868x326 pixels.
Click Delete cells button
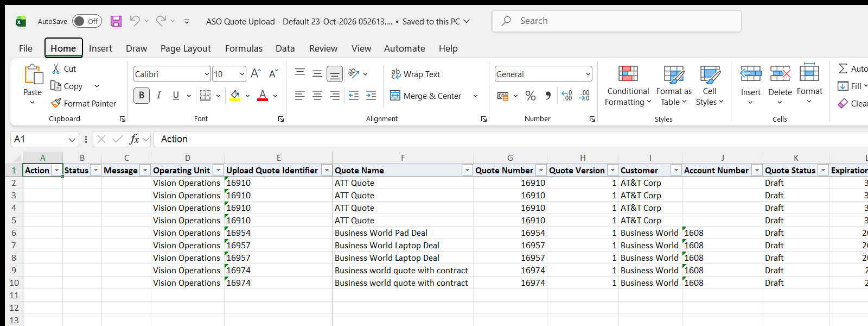780,86
